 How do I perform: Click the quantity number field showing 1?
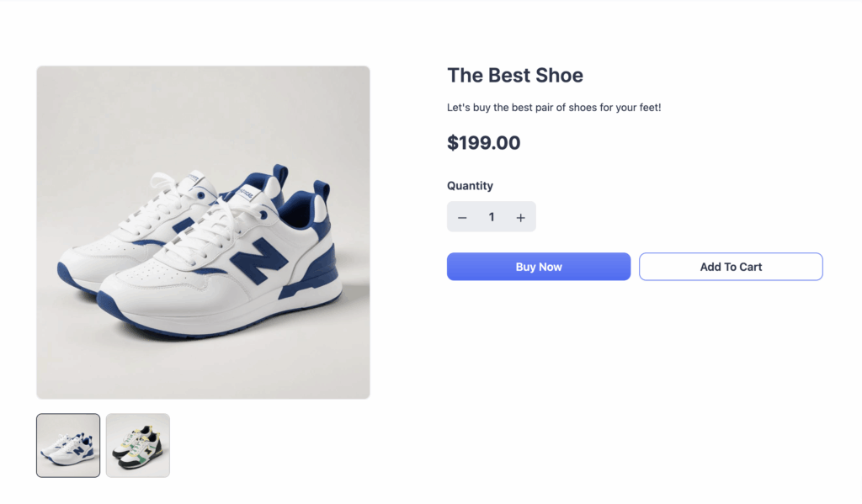492,216
